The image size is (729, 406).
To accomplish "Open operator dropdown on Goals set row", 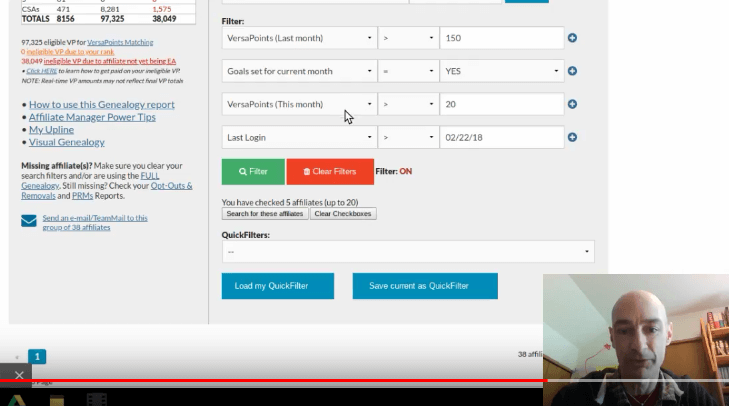I will pyautogui.click(x=408, y=71).
